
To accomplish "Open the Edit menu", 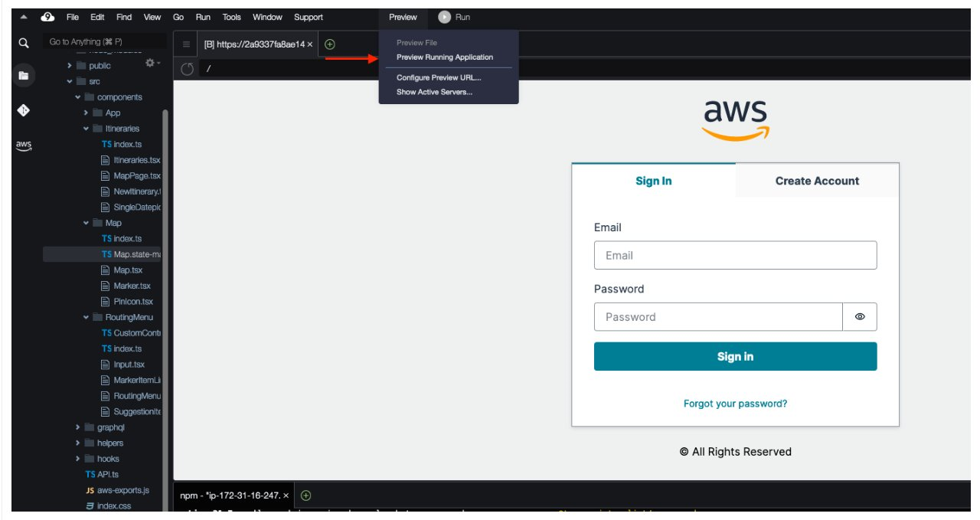I will coord(97,17).
